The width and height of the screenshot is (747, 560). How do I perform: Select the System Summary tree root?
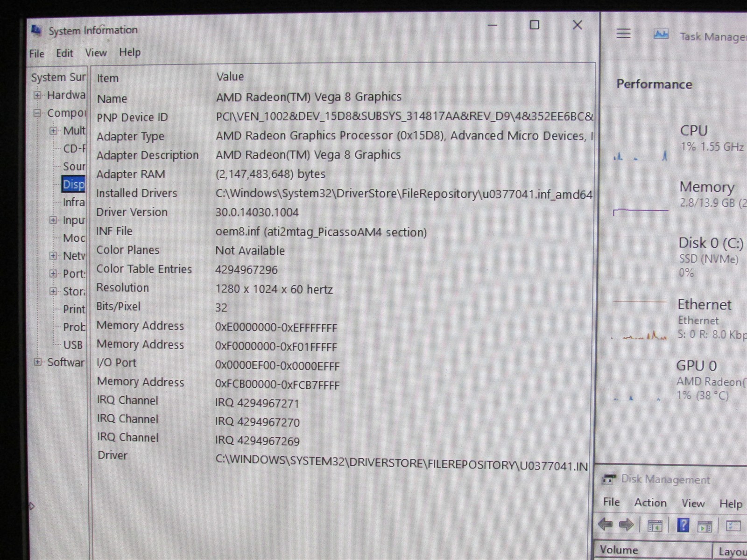coord(58,77)
